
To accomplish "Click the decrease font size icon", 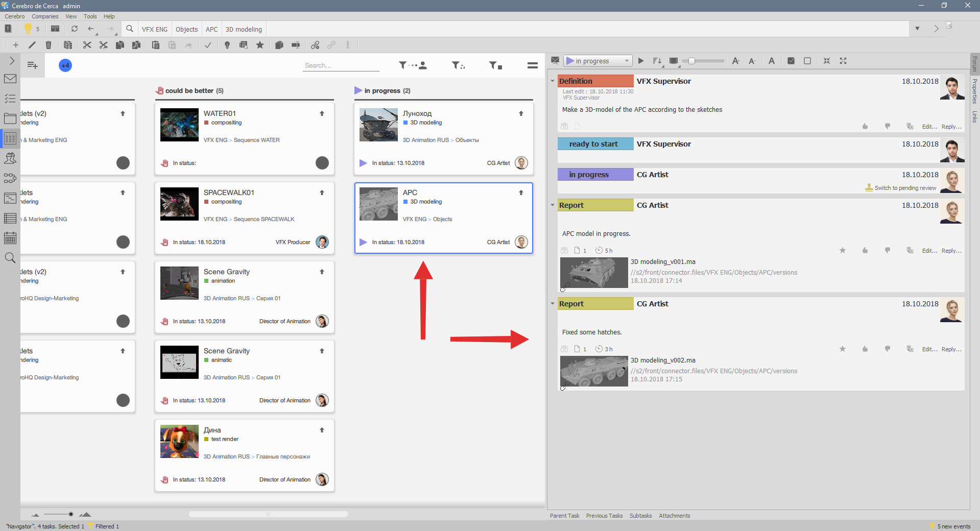I will [x=752, y=61].
